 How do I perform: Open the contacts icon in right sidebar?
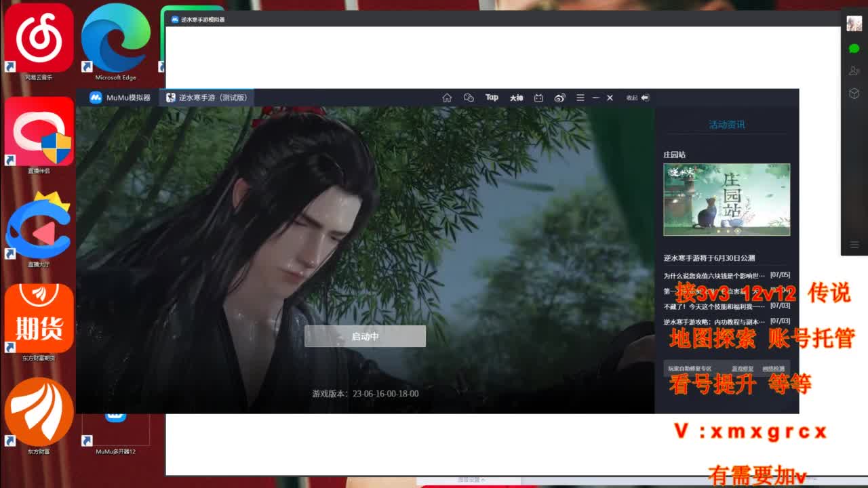[854, 70]
